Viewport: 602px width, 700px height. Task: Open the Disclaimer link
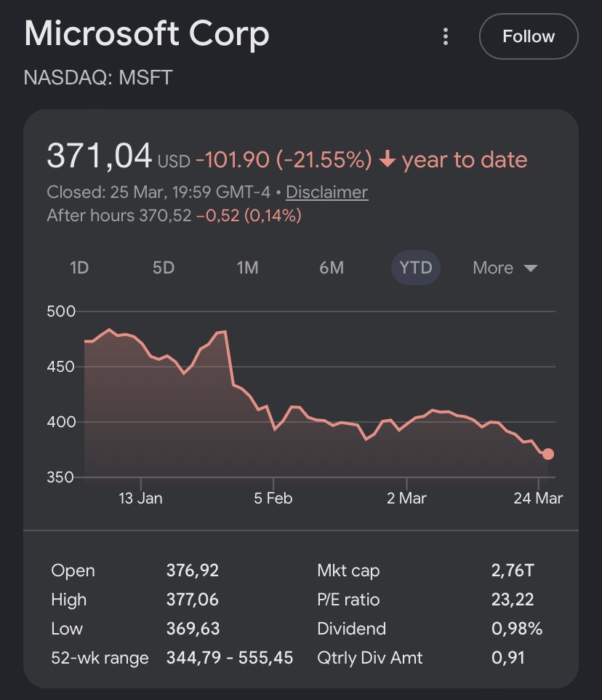click(327, 192)
